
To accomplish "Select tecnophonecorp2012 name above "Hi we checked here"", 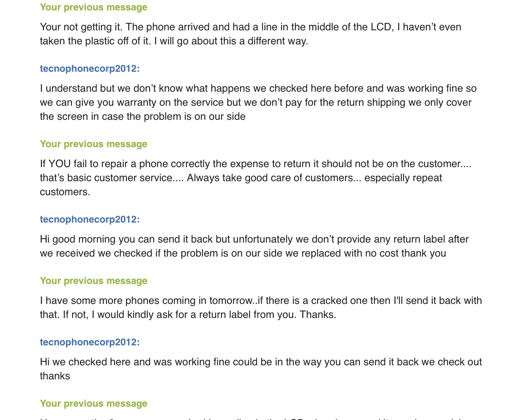I will pos(90,342).
